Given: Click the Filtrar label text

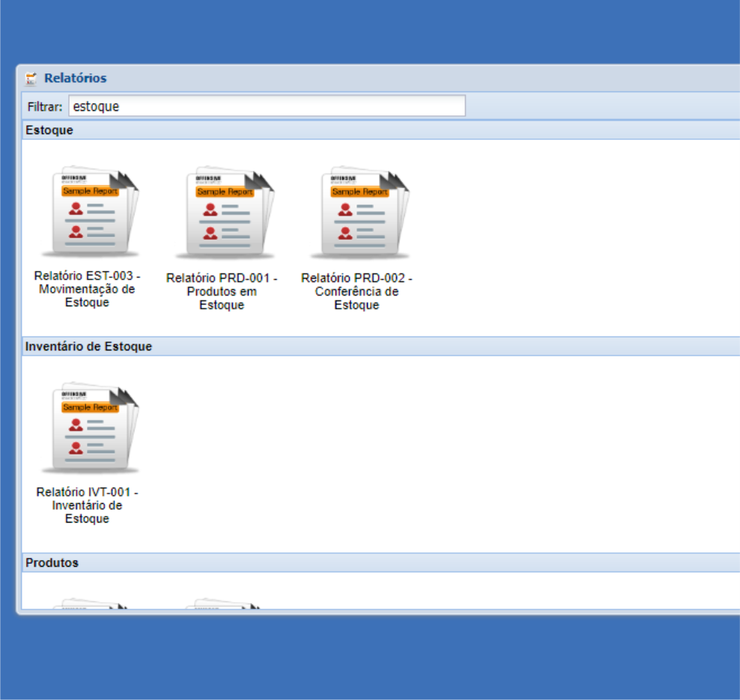Looking at the screenshot, I should (x=45, y=106).
